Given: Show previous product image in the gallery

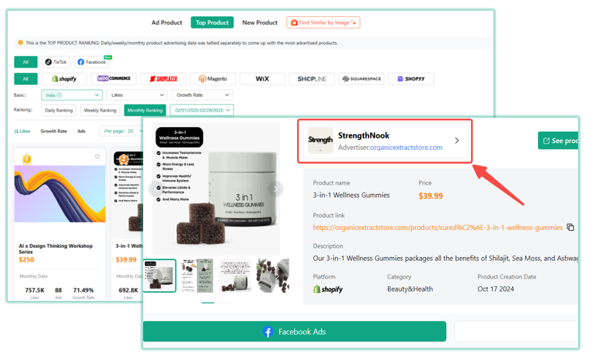Looking at the screenshot, I should pos(156,189).
